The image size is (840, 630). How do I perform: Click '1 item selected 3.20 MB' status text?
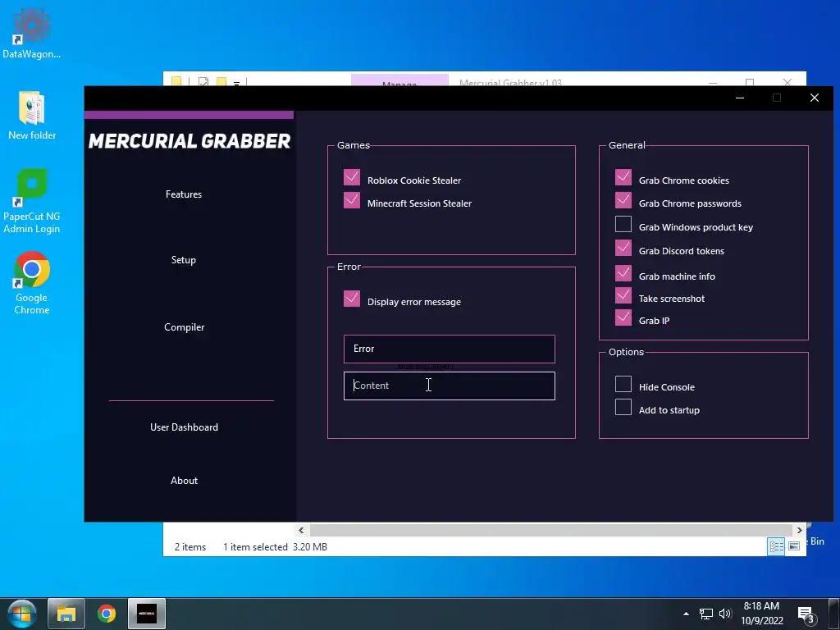(x=275, y=547)
